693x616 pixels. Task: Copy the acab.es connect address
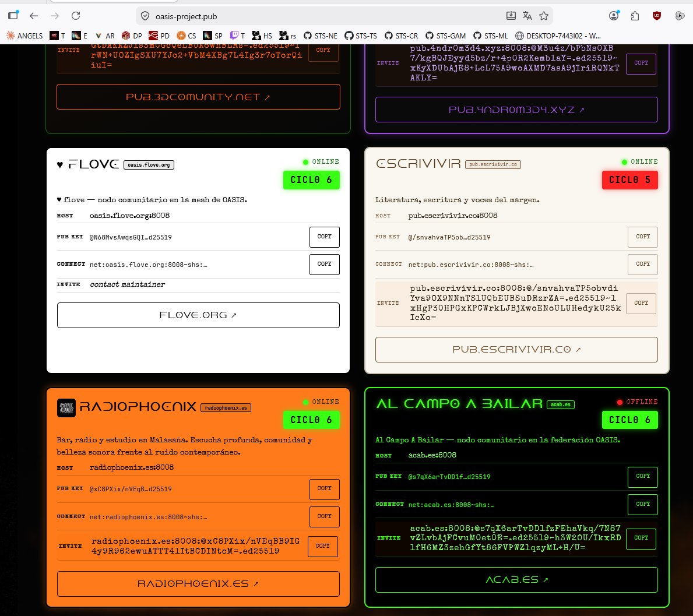643,504
